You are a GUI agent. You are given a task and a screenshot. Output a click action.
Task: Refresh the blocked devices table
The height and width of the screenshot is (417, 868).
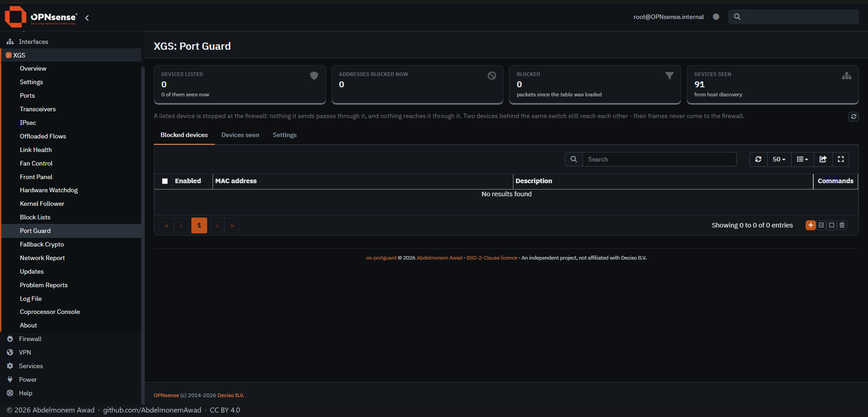pyautogui.click(x=759, y=159)
